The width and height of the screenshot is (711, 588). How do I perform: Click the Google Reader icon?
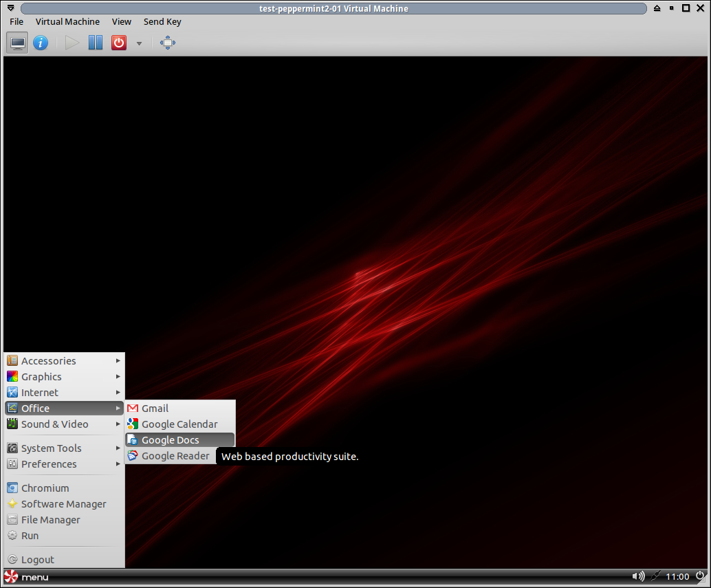133,456
